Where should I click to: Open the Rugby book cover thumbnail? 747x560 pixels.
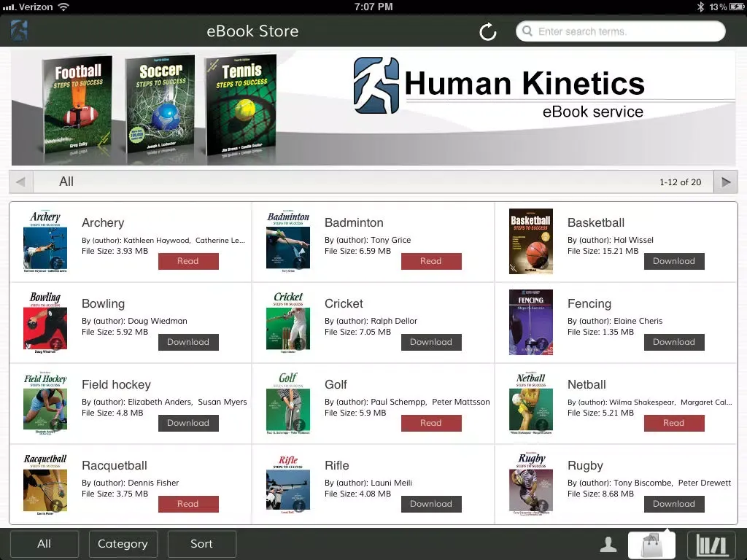point(531,484)
